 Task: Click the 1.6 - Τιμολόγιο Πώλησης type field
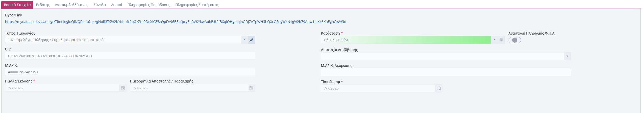[x=123, y=40]
